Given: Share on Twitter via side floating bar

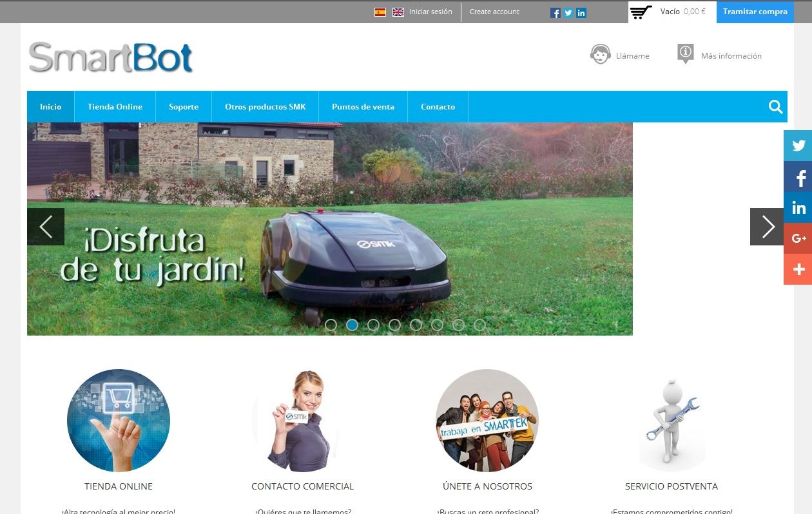Looking at the screenshot, I should (798, 146).
